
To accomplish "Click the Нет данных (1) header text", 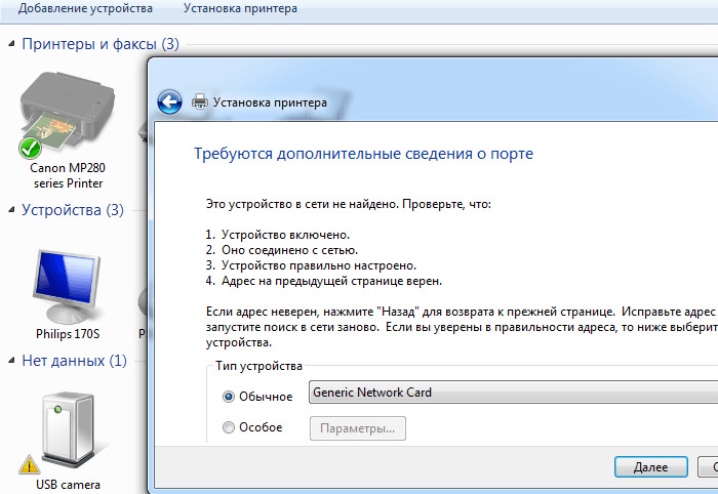I will (x=74, y=361).
